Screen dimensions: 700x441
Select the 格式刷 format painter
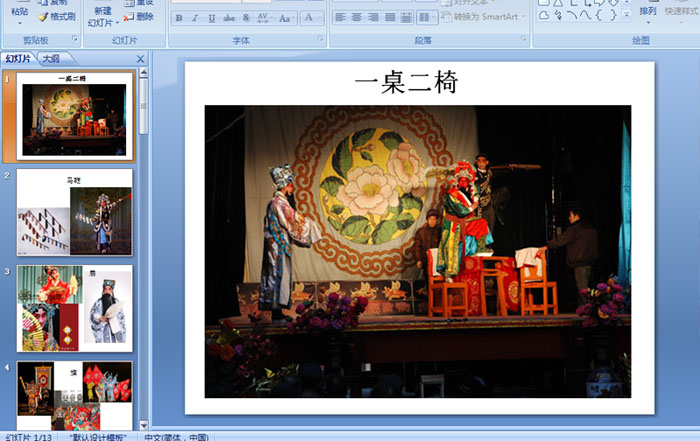tap(57, 17)
